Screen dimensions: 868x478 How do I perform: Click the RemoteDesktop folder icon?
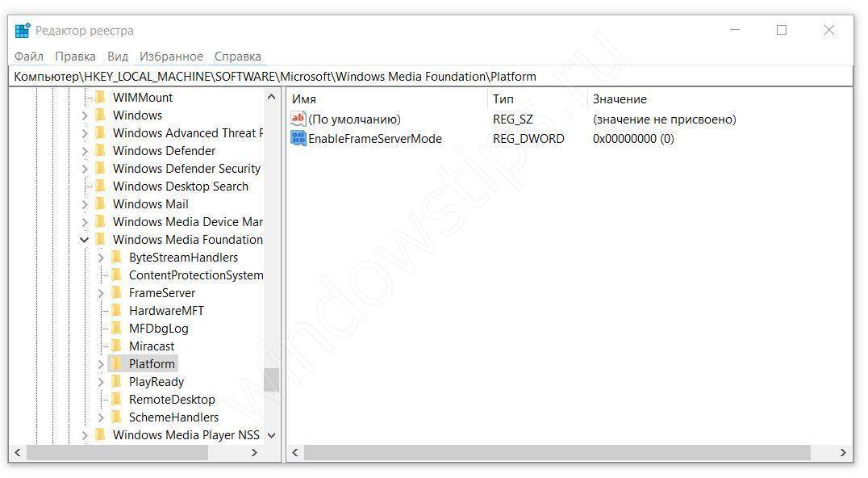pos(116,399)
